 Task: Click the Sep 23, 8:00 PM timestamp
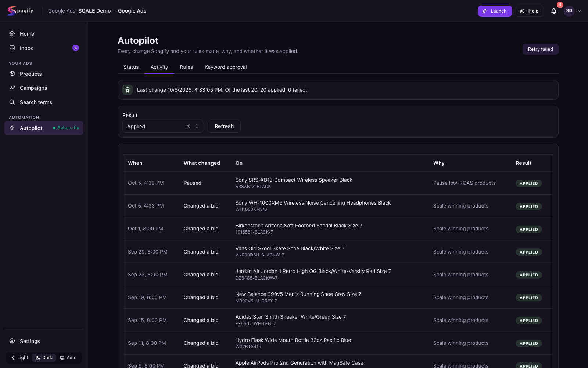(x=148, y=275)
